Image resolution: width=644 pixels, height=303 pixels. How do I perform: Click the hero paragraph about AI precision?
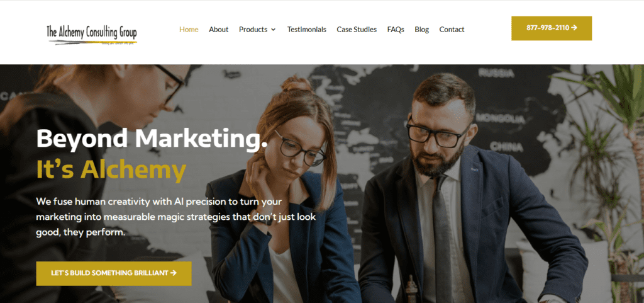coord(176,217)
